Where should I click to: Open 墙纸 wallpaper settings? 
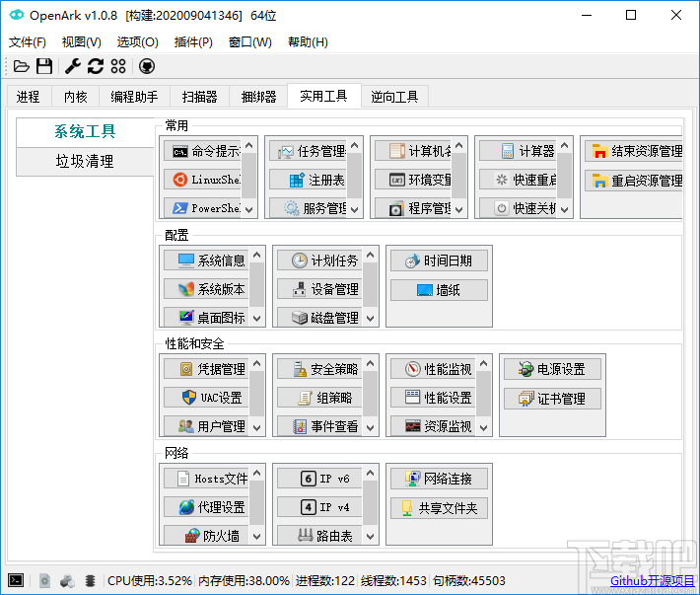tap(439, 290)
